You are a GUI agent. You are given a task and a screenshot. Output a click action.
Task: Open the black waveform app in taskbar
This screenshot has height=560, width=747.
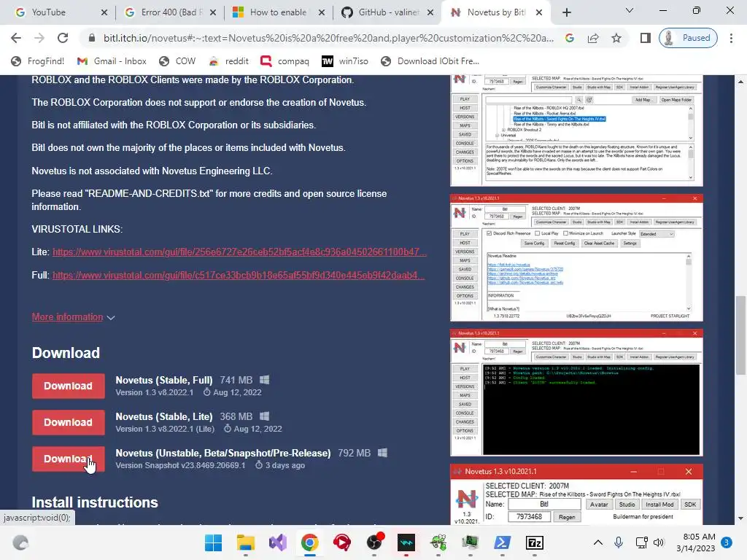point(406,542)
